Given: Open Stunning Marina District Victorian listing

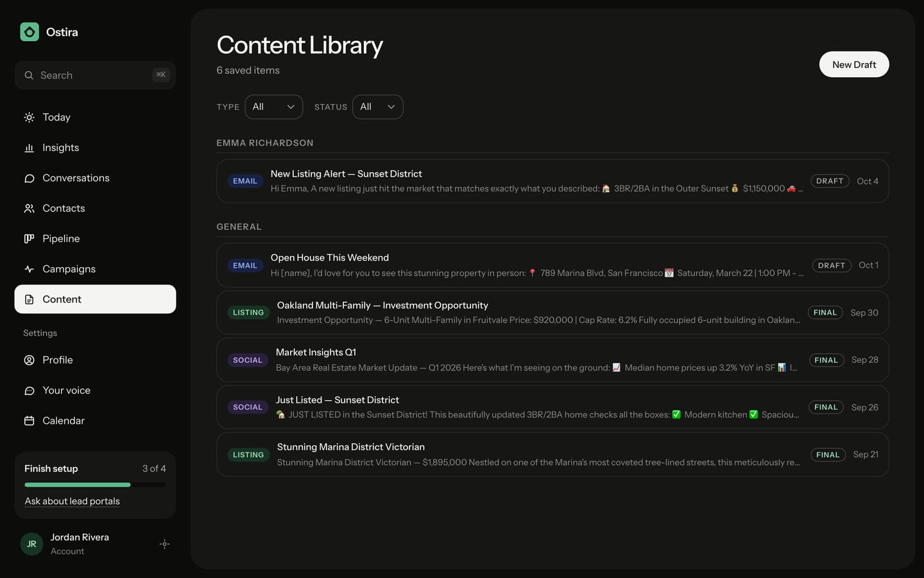Looking at the screenshot, I should click(552, 455).
